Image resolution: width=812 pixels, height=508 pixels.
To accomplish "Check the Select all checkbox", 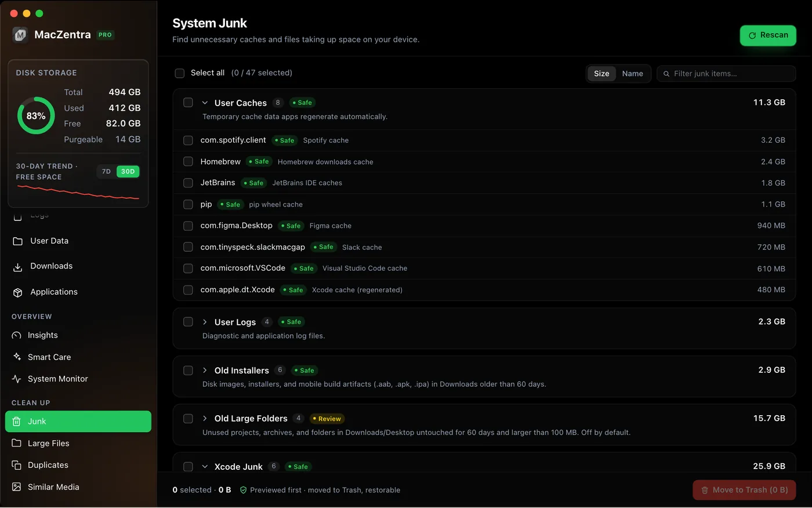I will [x=180, y=73].
